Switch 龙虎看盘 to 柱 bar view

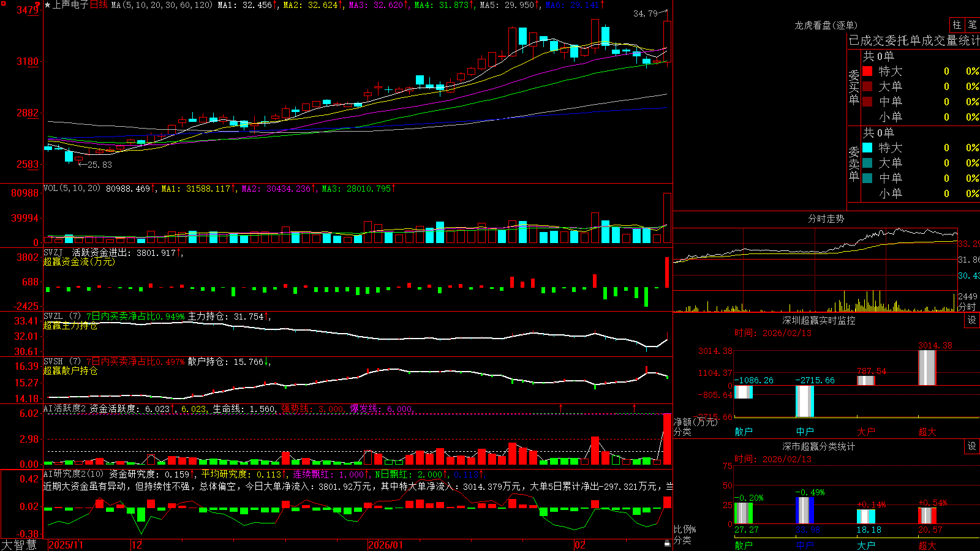click(x=957, y=25)
